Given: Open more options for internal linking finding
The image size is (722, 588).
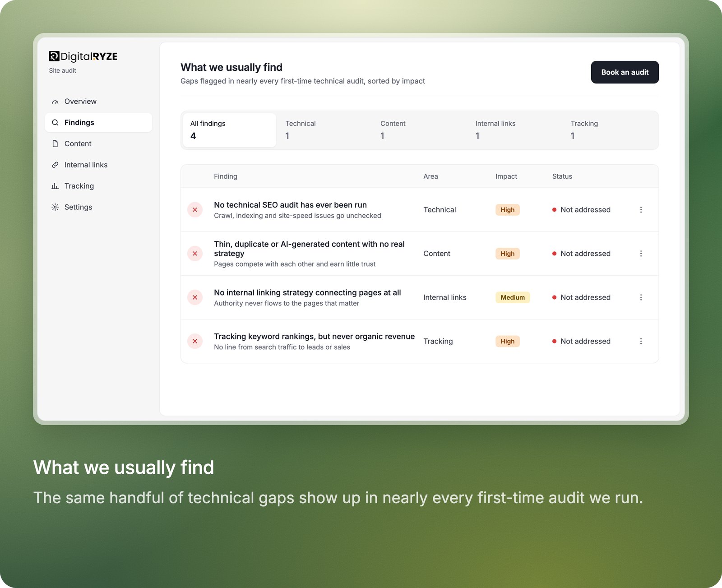Looking at the screenshot, I should point(641,297).
